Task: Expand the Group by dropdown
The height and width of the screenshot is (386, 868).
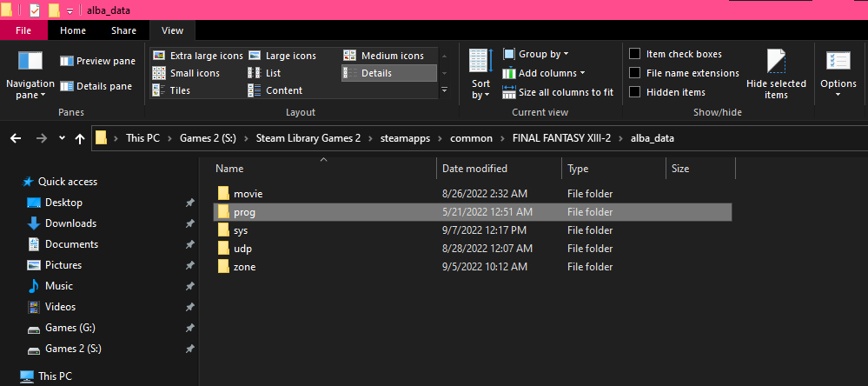Action: coord(539,54)
